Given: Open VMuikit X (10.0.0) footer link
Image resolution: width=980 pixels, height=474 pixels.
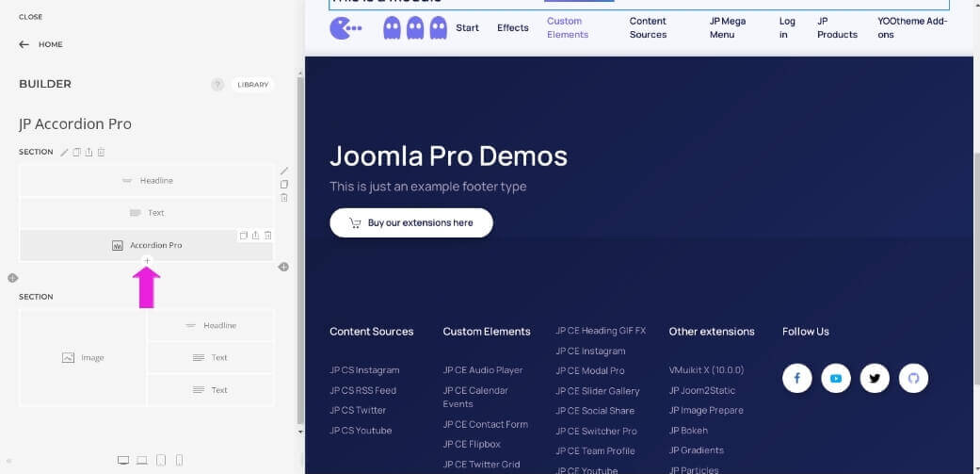Looking at the screenshot, I should click(x=707, y=370).
